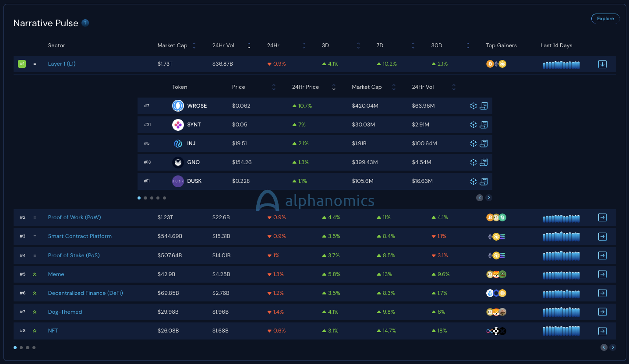Click the help icon beside Narrative Pulse
Viewport: 629px width, 364px height.
tap(85, 23)
